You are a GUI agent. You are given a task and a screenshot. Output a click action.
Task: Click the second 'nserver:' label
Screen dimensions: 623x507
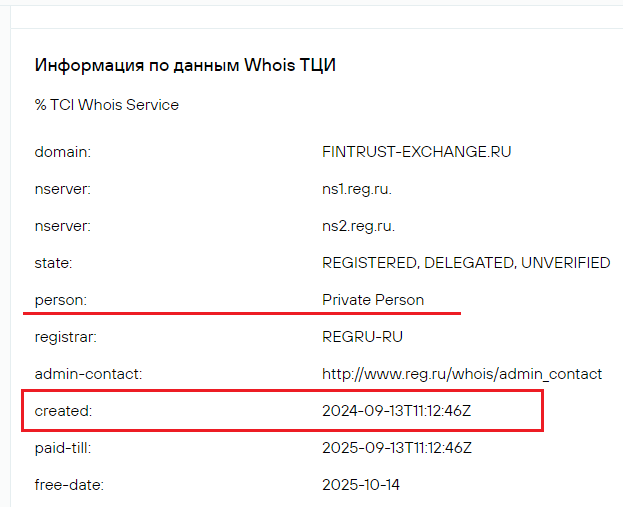tap(63, 226)
